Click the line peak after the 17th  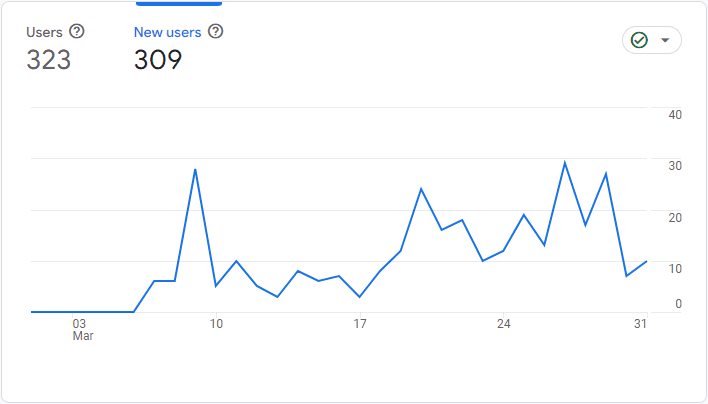click(421, 189)
